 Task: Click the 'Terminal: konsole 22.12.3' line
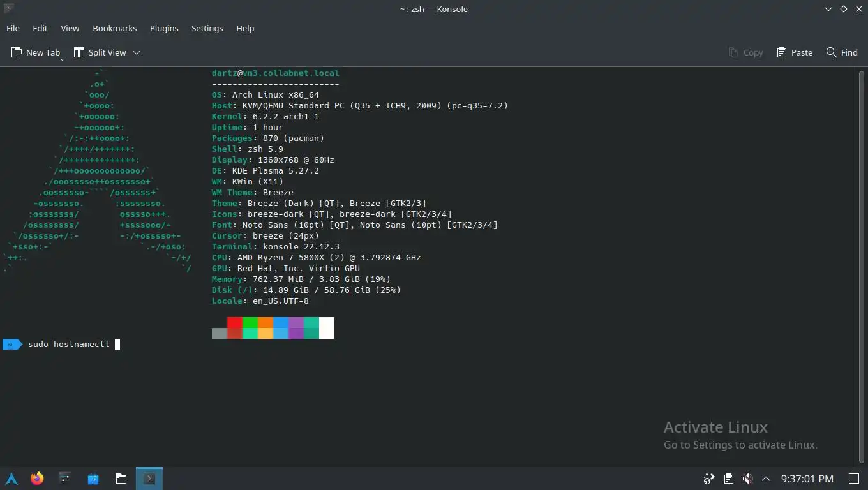click(x=276, y=247)
